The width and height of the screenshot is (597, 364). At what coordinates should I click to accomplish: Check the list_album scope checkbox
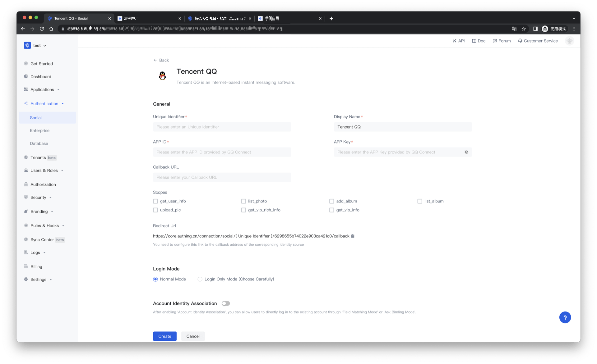tap(420, 201)
